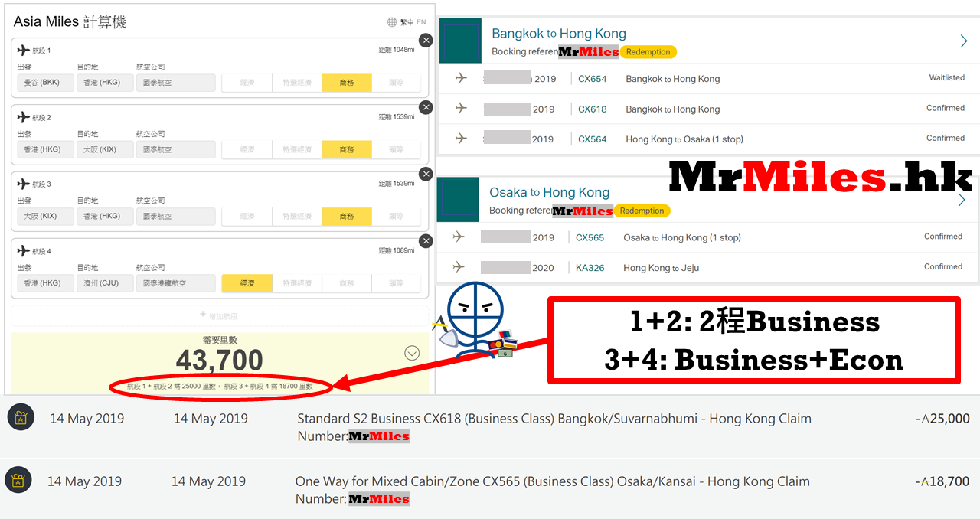The width and height of the screenshot is (980, 519).
Task: Open Osaka to Hong Kong booking arrow
Action: coord(962,201)
